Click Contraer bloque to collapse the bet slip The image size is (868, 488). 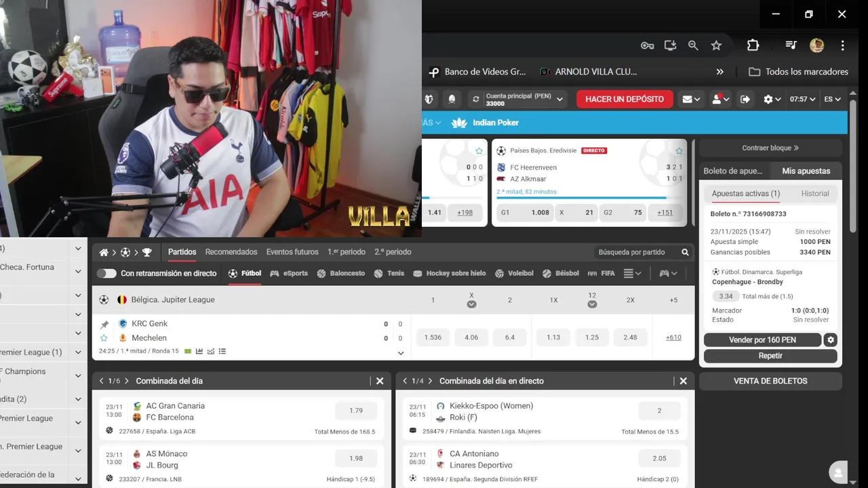[770, 148]
